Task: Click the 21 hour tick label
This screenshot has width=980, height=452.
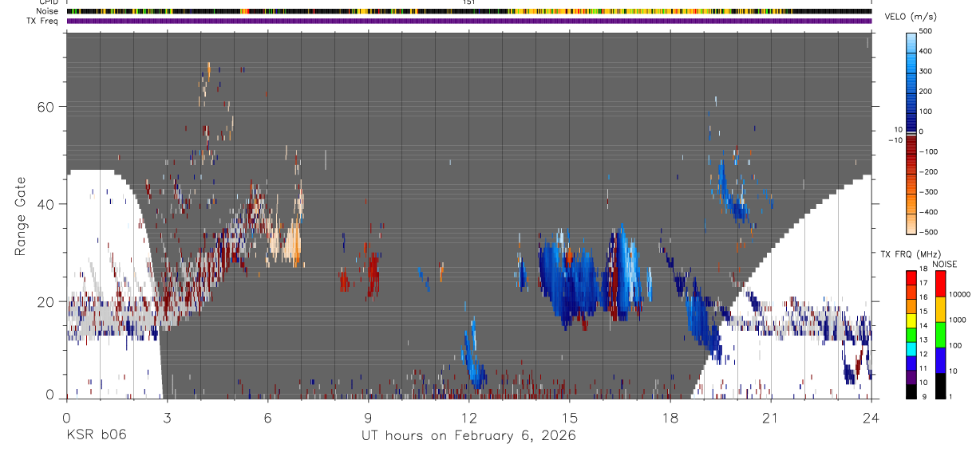Action: (x=770, y=417)
